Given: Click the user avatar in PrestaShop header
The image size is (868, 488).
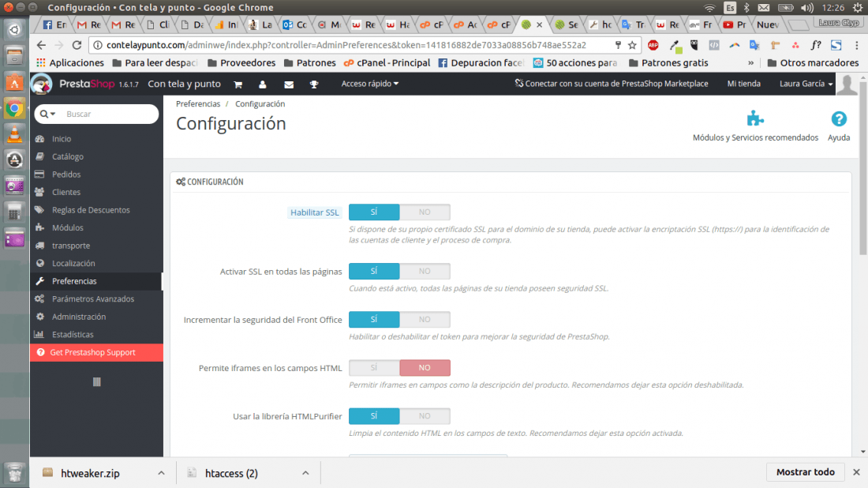Looking at the screenshot, I should click(x=847, y=84).
